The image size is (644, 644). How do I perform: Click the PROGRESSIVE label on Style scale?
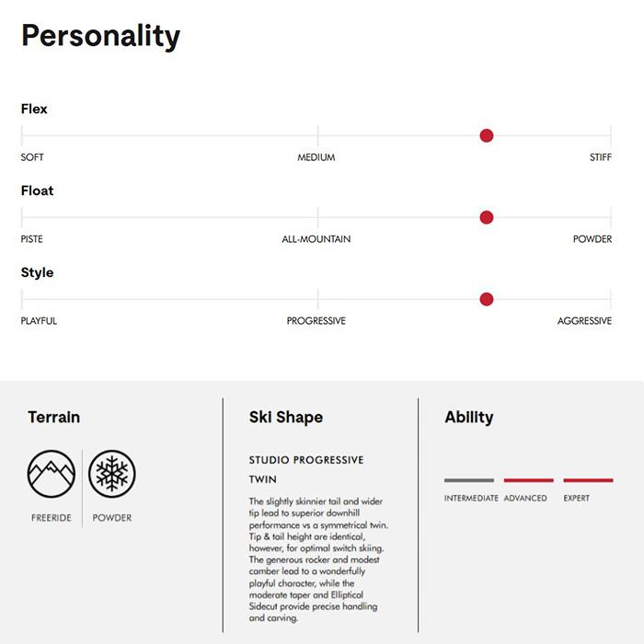click(316, 321)
